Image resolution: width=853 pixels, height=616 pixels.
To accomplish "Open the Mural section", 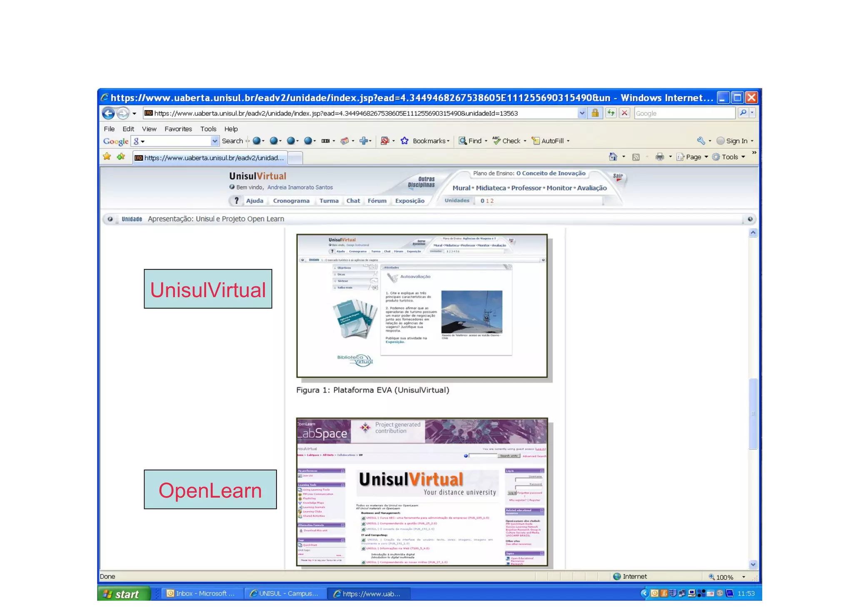I will [461, 188].
